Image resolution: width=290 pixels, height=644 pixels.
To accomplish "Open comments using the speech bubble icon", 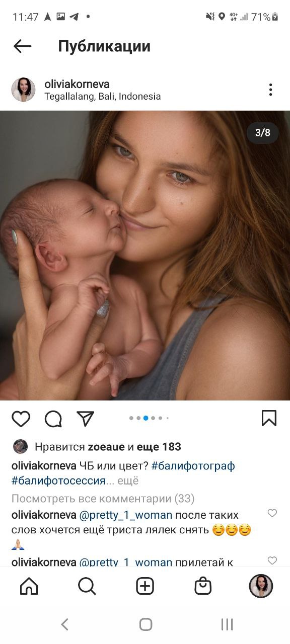I will (53, 419).
